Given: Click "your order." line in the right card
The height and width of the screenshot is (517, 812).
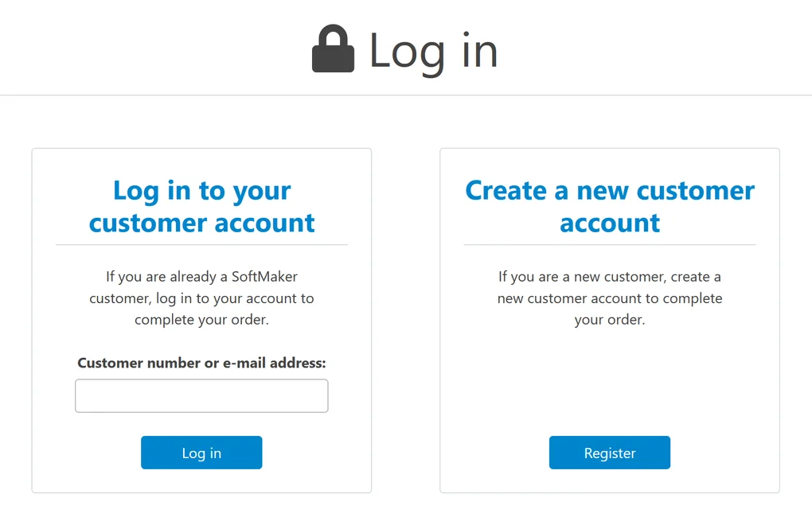Looking at the screenshot, I should (x=610, y=320).
